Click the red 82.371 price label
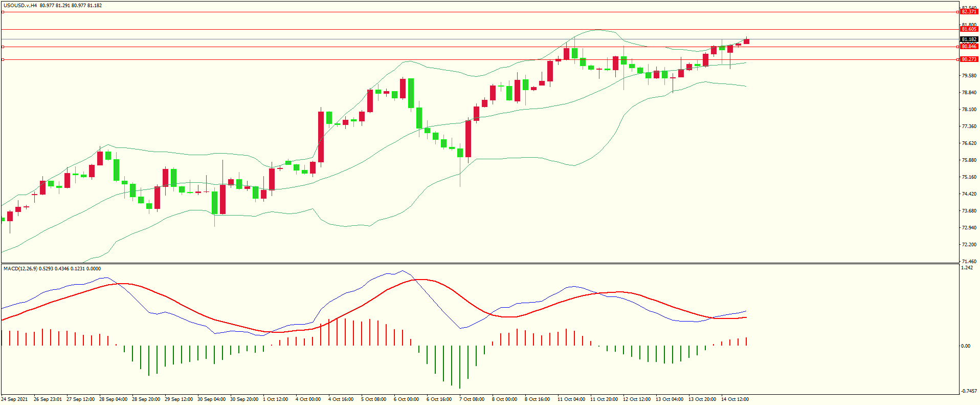This screenshot has width=980, height=405. point(969,12)
